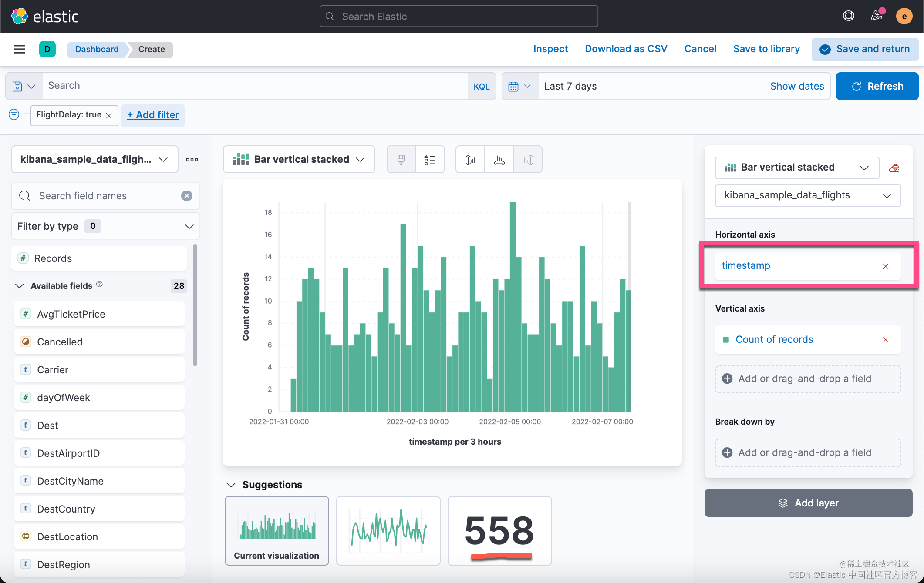The width and height of the screenshot is (924, 583).
Task: Collapse the Available fields section
Action: click(19, 286)
